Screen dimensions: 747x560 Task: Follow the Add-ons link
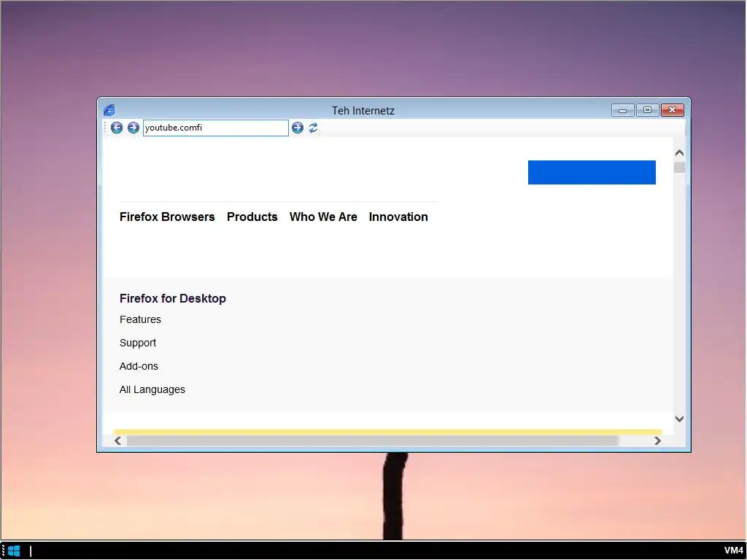click(x=139, y=366)
